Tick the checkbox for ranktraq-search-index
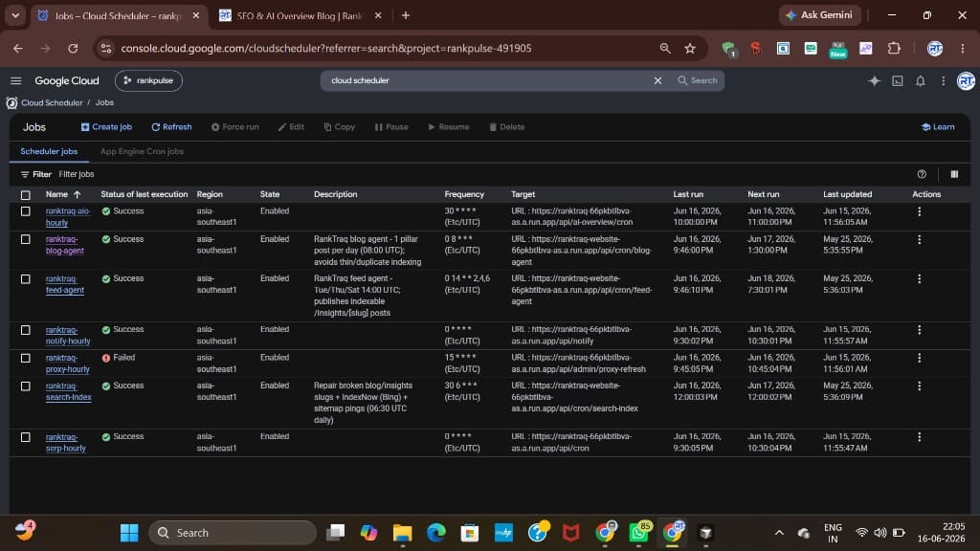The image size is (980, 551). click(26, 386)
